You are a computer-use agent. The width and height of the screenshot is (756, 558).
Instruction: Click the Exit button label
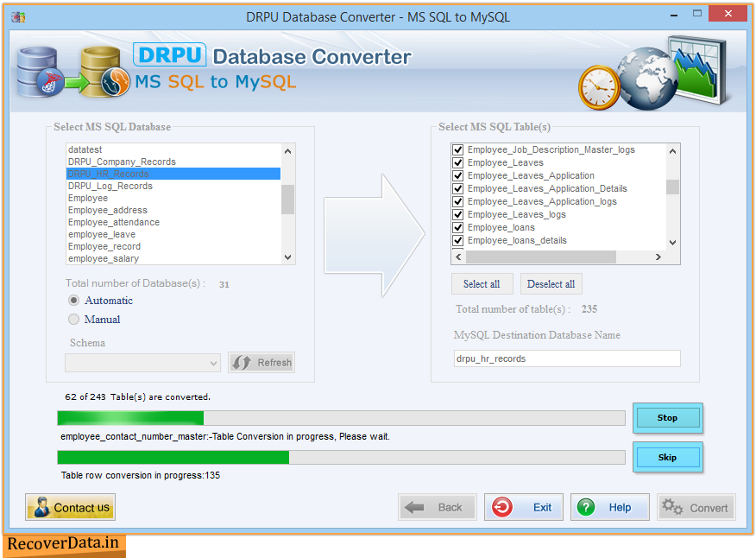(542, 507)
